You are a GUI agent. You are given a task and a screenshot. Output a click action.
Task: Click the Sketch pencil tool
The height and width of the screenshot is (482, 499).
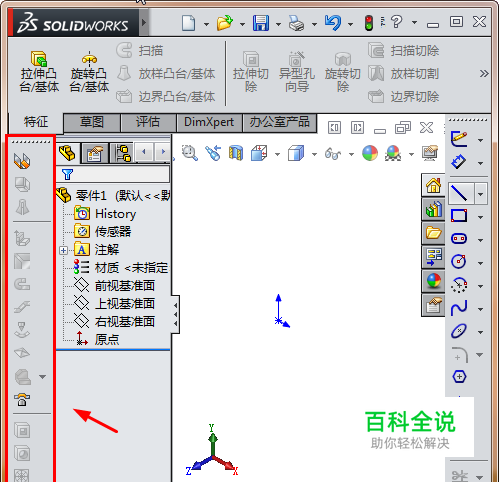[459, 139]
